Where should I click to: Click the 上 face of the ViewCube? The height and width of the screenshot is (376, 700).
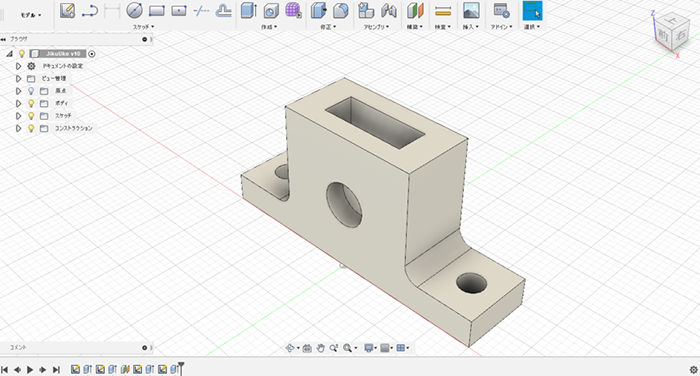click(671, 20)
